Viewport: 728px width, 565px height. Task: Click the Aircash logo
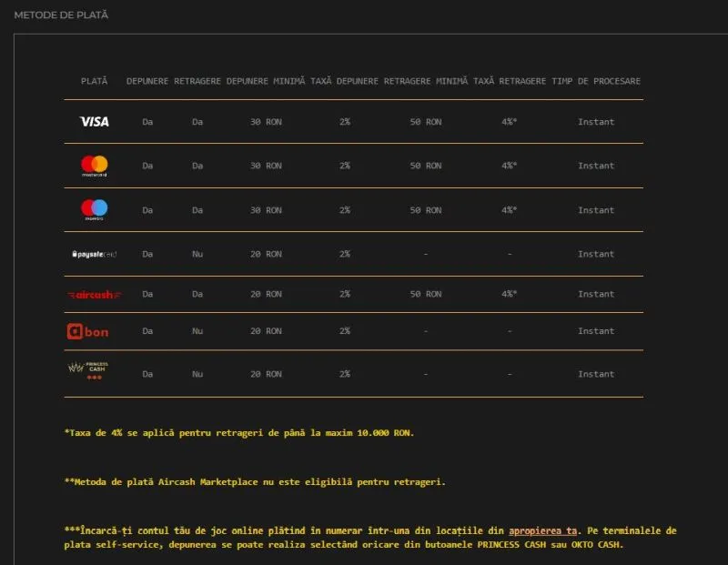point(95,295)
